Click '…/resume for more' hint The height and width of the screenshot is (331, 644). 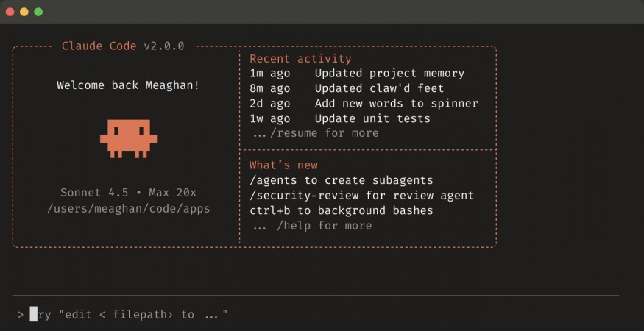coord(316,133)
